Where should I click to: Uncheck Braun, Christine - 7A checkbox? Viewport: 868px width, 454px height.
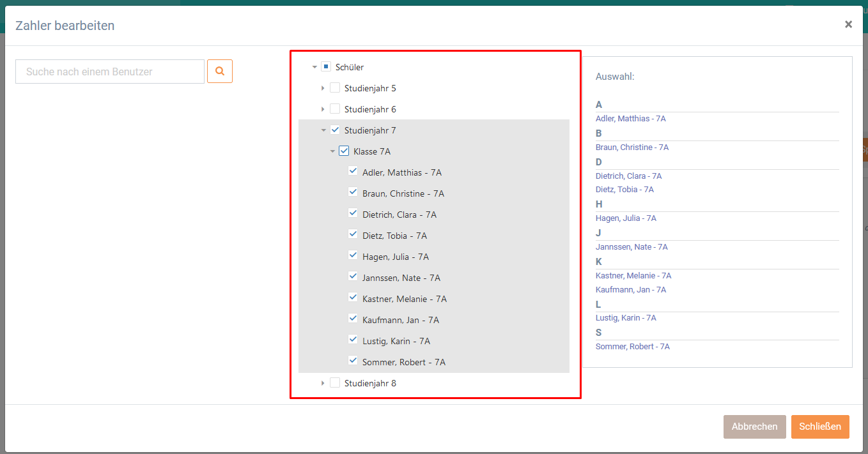pyautogui.click(x=353, y=193)
